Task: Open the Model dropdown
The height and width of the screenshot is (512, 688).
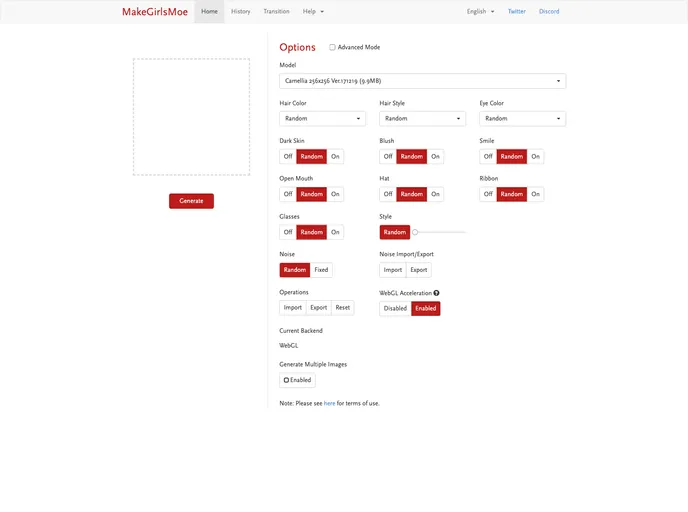Action: 422,81
